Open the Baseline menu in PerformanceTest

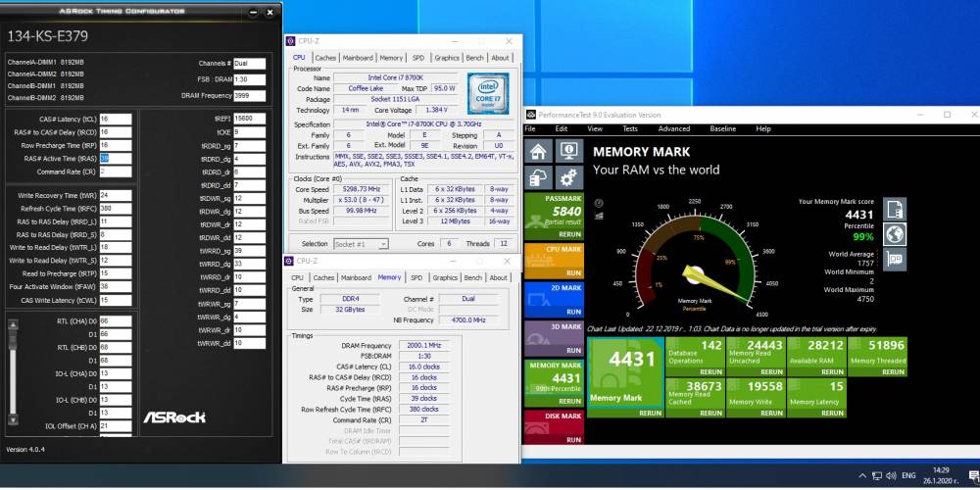722,128
